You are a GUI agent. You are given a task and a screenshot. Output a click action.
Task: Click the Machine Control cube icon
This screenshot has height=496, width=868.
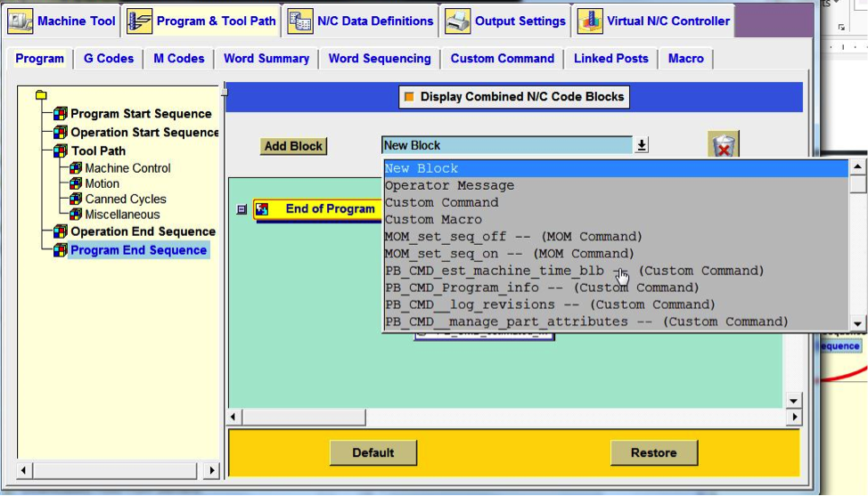76,168
